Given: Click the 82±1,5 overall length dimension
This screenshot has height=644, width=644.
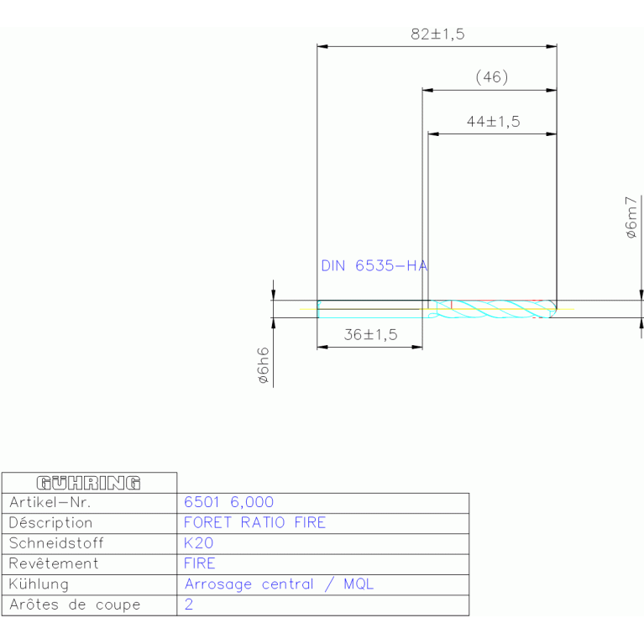Looking at the screenshot, I should point(437,34).
